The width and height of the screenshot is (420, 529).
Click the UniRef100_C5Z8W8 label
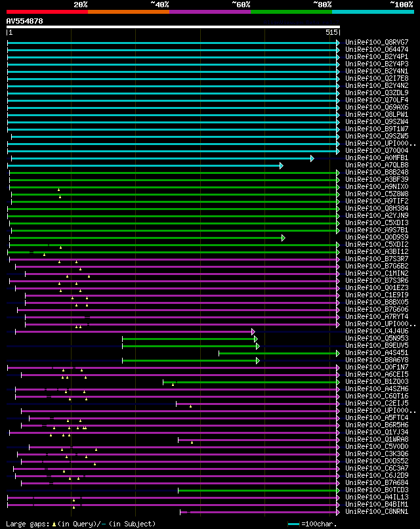pos(377,194)
